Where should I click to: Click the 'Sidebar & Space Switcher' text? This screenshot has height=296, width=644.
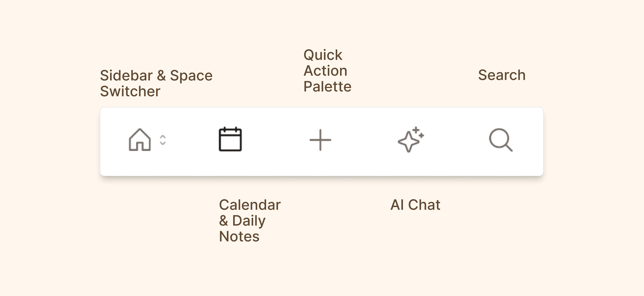[156, 82]
